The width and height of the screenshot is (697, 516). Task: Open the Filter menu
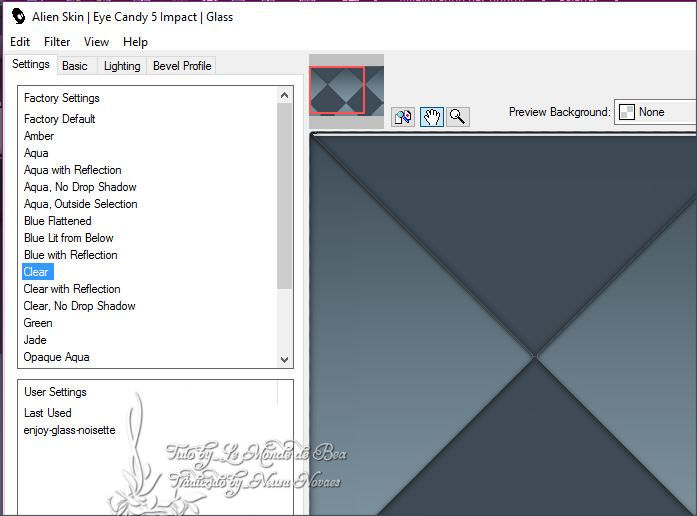[x=57, y=42]
